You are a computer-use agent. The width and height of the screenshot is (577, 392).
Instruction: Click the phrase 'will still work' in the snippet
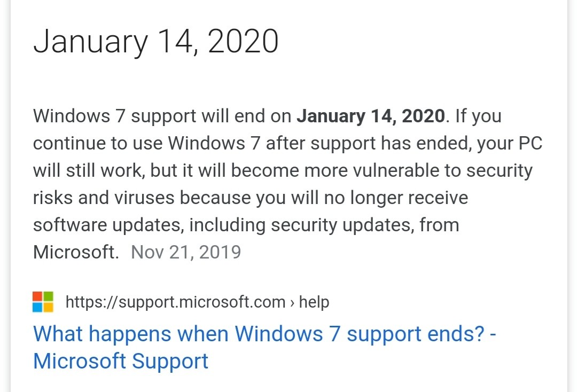point(88,170)
